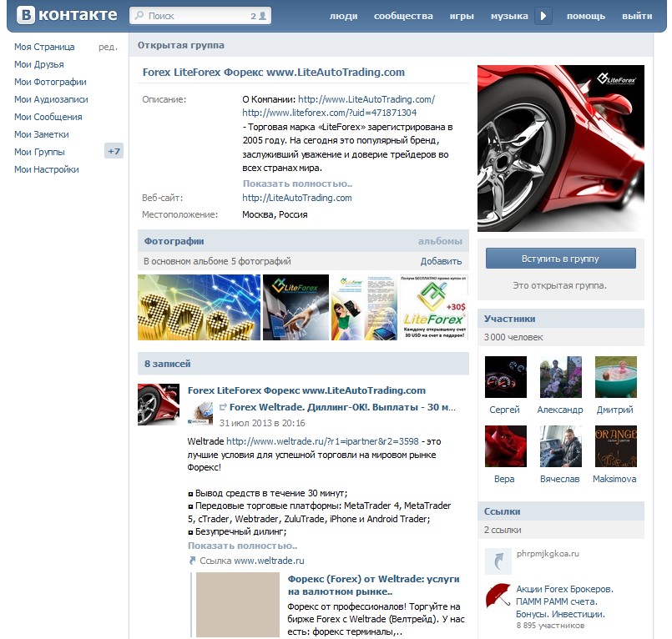Screen dimensions: 672x639
Task: Click the repost arrow icon before Forex Weltrade
Action: click(223, 407)
